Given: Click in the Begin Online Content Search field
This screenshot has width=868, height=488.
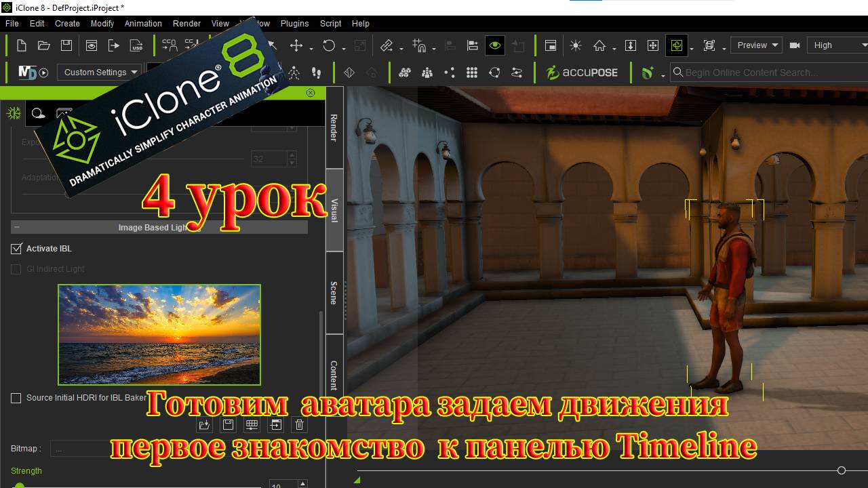Looking at the screenshot, I should pyautogui.click(x=769, y=72).
